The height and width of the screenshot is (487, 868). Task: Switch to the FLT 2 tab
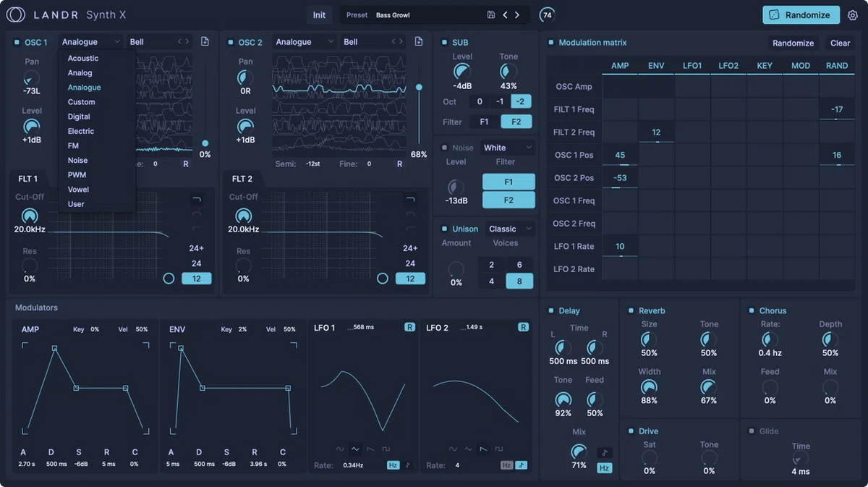[242, 178]
